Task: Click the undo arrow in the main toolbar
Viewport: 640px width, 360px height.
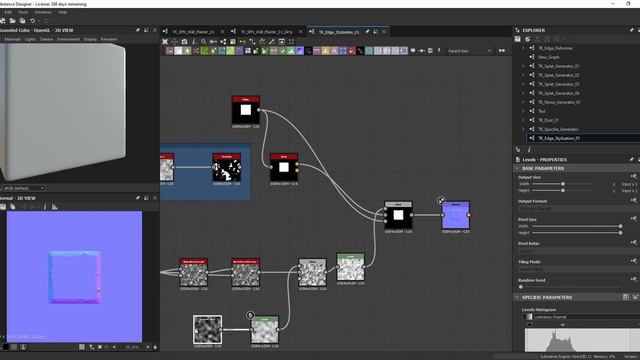Action: tap(32, 21)
